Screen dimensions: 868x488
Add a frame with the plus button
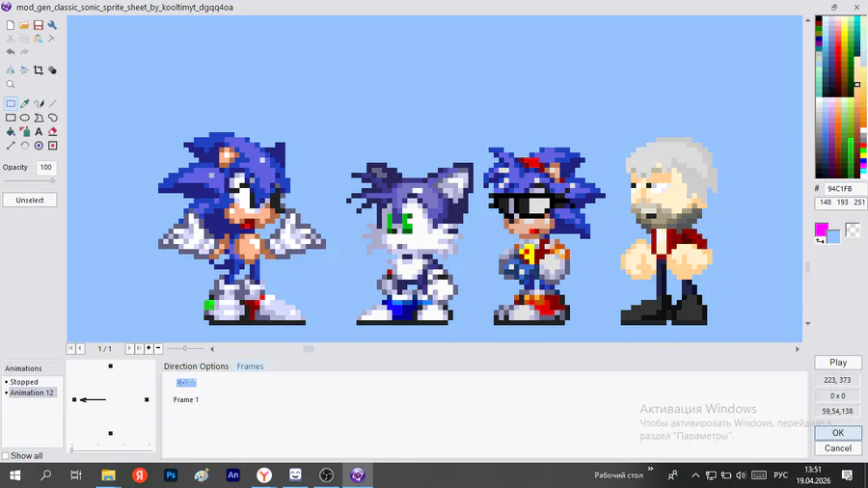149,348
